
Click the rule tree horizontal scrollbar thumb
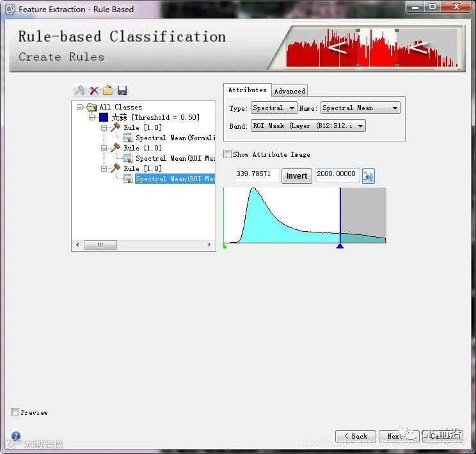100,245
